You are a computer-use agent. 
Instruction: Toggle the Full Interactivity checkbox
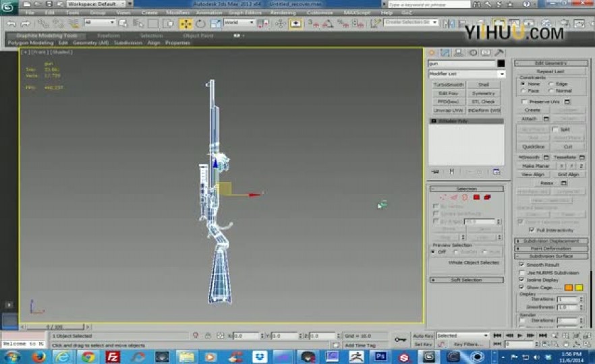click(x=532, y=230)
